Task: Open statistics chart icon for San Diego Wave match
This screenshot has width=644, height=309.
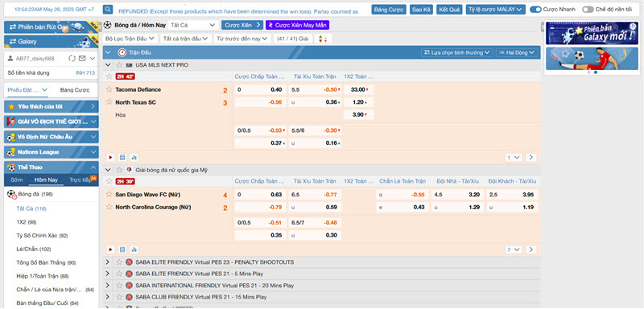Action: coord(134,249)
